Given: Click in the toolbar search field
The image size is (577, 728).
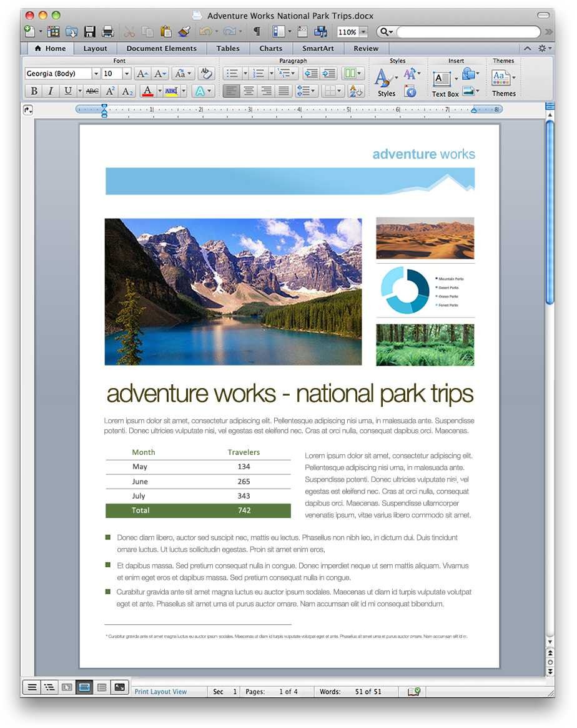Looking at the screenshot, I should 468,32.
